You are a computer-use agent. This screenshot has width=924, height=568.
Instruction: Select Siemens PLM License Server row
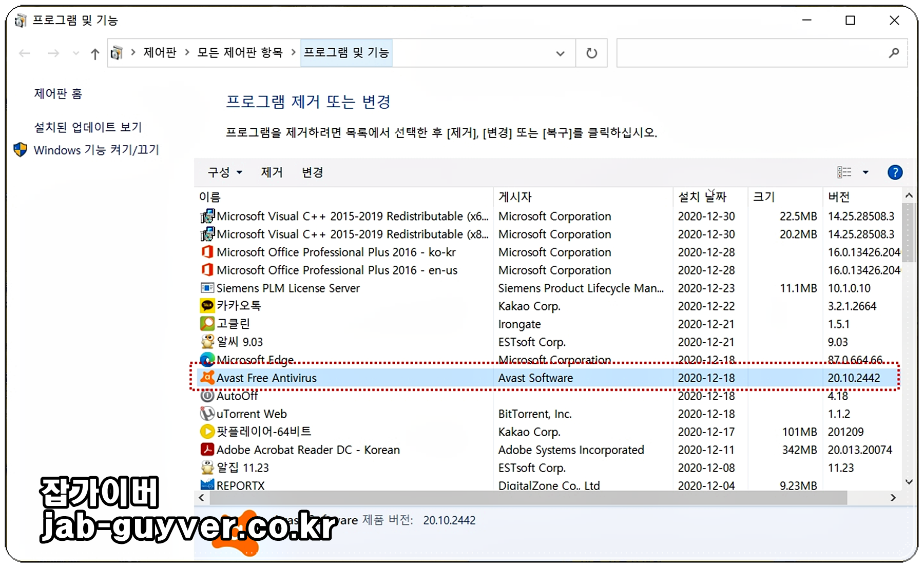click(549, 288)
